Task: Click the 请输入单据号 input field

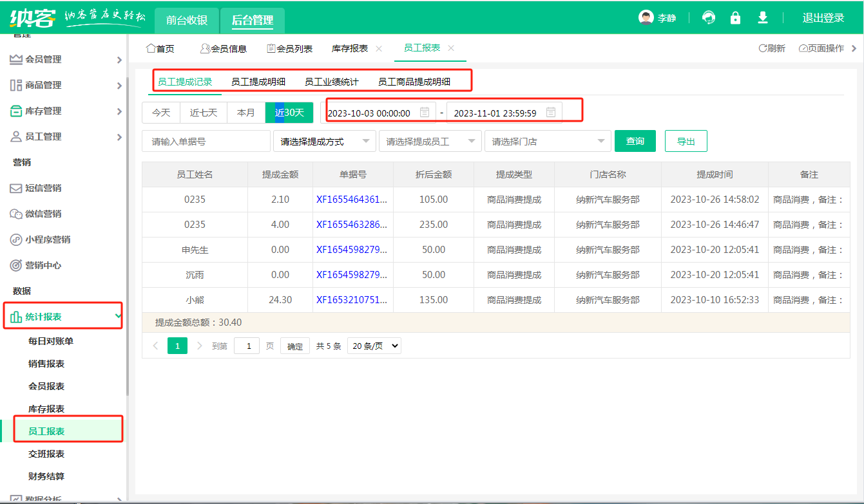Action: pos(206,140)
